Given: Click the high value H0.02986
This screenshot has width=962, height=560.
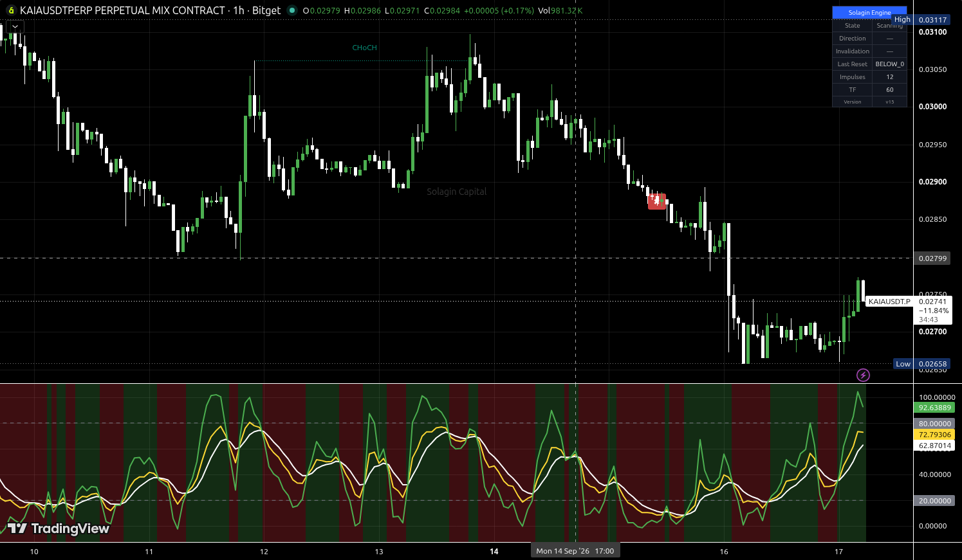Looking at the screenshot, I should [x=362, y=10].
